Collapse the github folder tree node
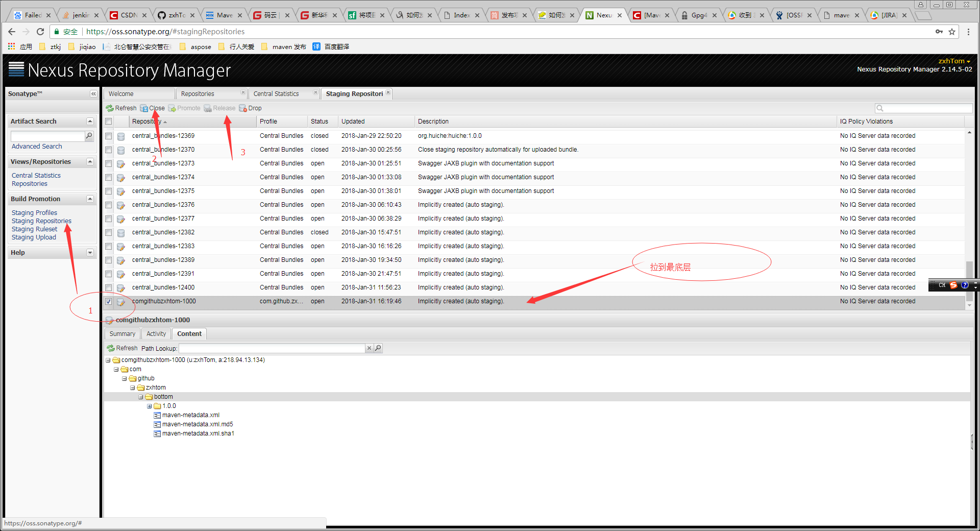The height and width of the screenshot is (531, 980). click(x=124, y=379)
